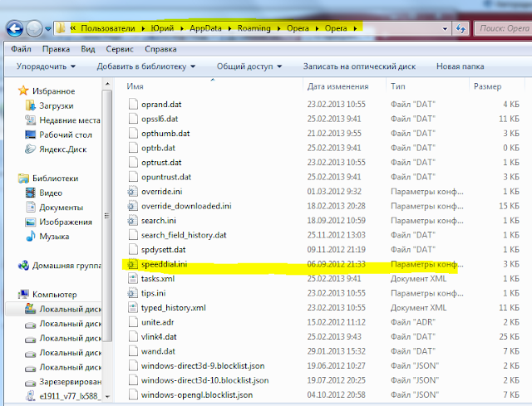This screenshot has width=532, height=406.
Task: Click the 'Библиотеки' icon
Action: (x=23, y=179)
